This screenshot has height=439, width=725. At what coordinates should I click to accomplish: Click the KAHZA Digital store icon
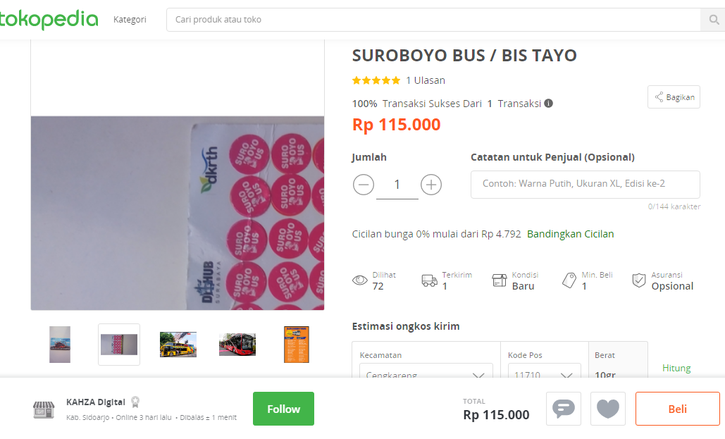tap(43, 408)
